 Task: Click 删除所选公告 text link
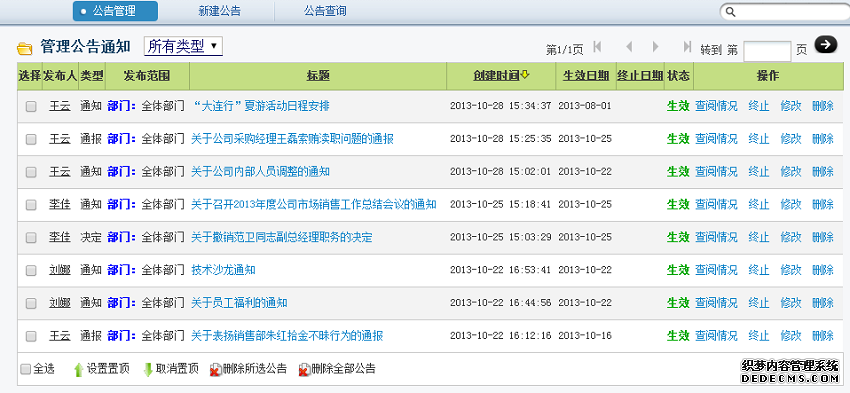pyautogui.click(x=255, y=369)
